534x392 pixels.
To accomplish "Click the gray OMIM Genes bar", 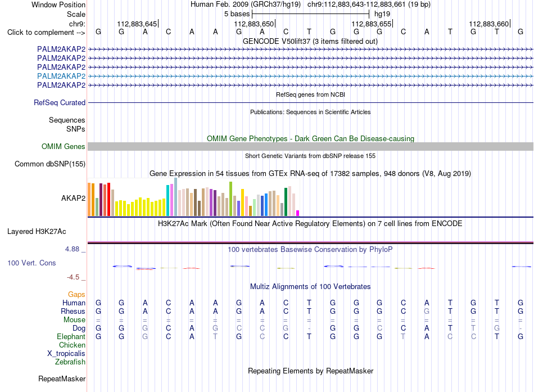I will [311, 147].
